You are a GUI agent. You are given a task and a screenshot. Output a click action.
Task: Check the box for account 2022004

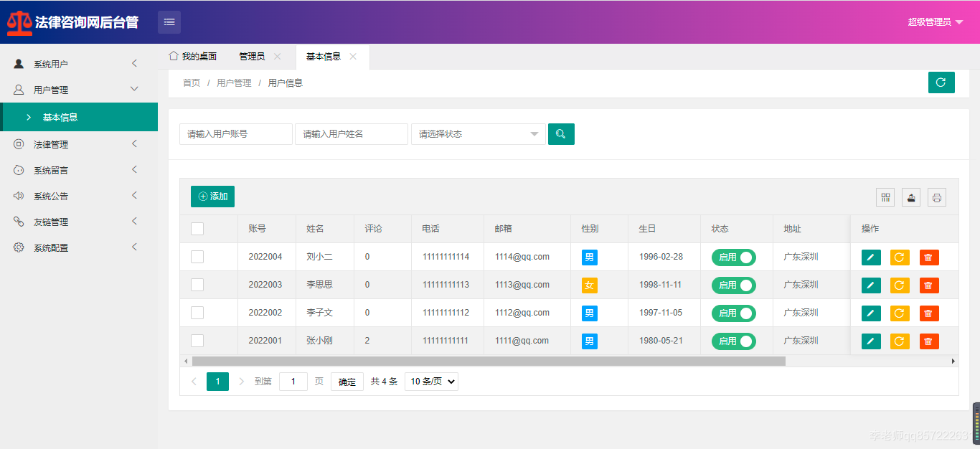pyautogui.click(x=197, y=257)
